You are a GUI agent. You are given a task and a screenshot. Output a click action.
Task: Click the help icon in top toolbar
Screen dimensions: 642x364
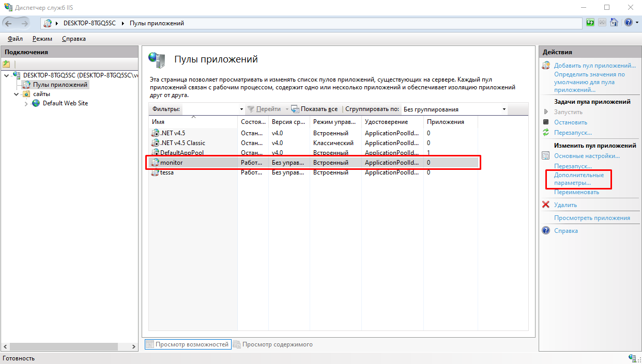[x=628, y=23]
